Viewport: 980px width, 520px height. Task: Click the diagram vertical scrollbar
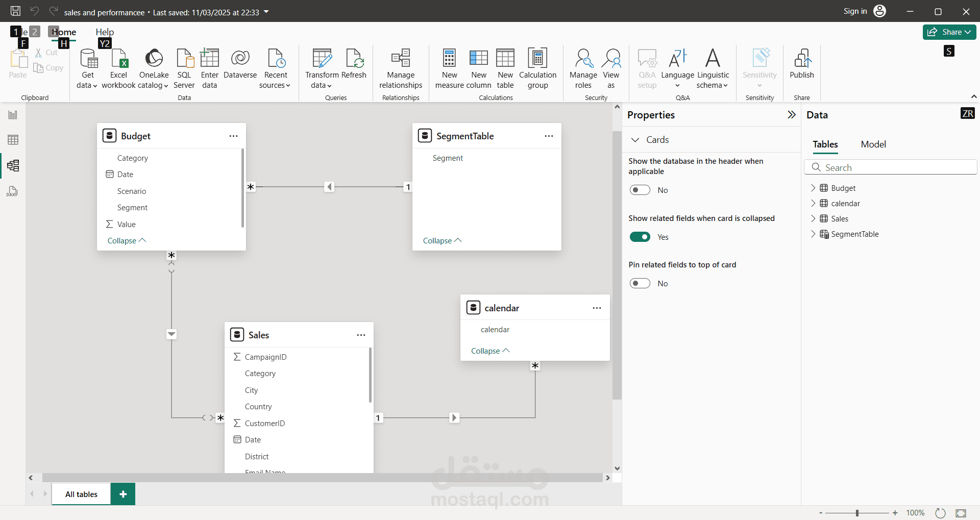tap(617, 265)
